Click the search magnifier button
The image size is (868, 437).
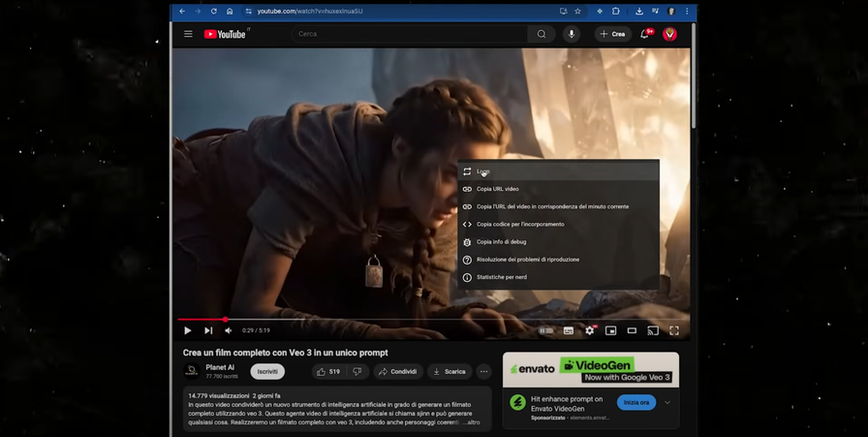point(542,34)
